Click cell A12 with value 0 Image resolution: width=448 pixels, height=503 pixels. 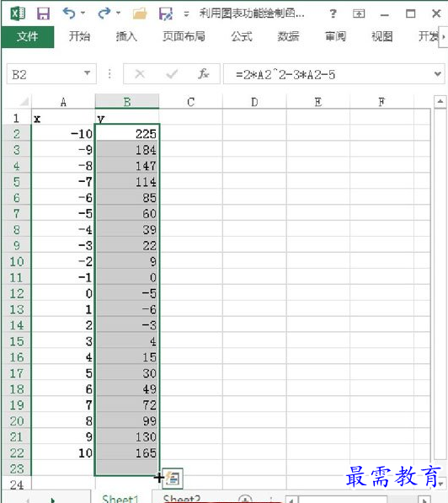[x=63, y=293]
